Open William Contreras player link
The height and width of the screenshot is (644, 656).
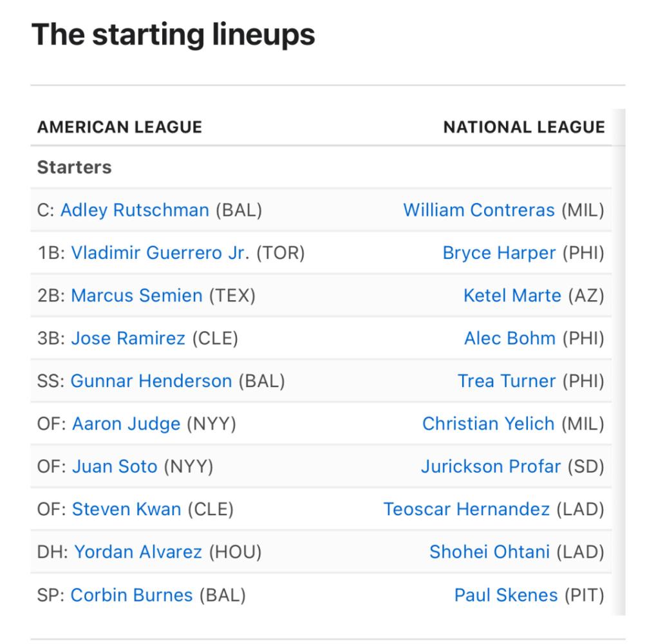coord(478,210)
